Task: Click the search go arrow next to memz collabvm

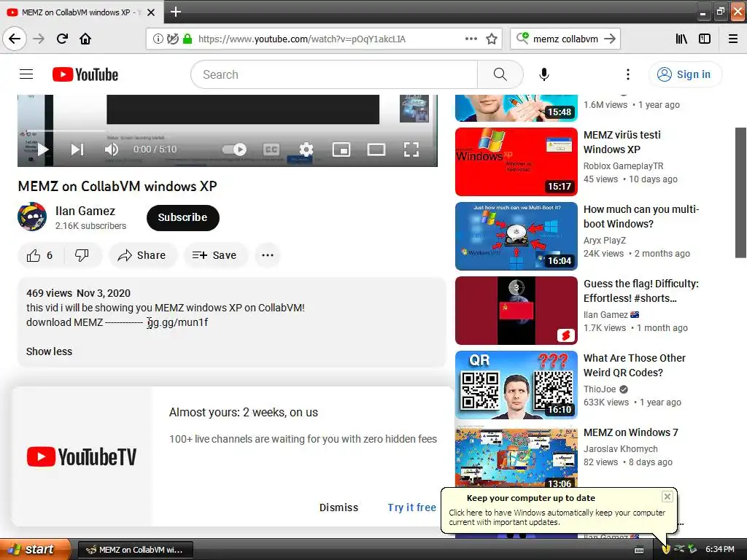Action: [609, 39]
